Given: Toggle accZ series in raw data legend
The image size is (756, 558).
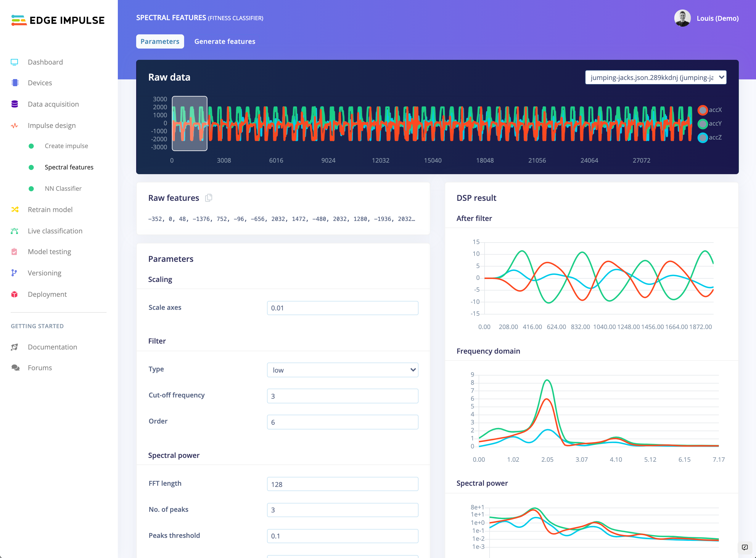Looking at the screenshot, I should [703, 137].
